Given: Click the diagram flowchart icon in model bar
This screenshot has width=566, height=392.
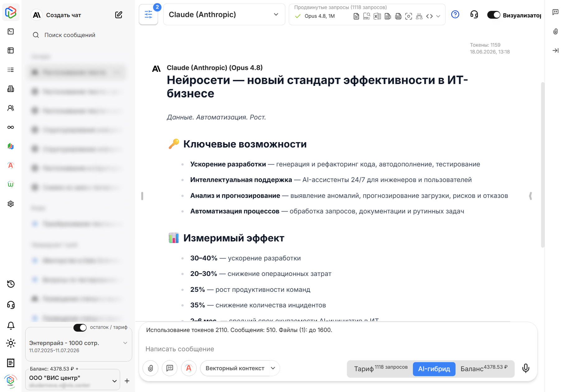Looking at the screenshot, I should click(419, 16).
